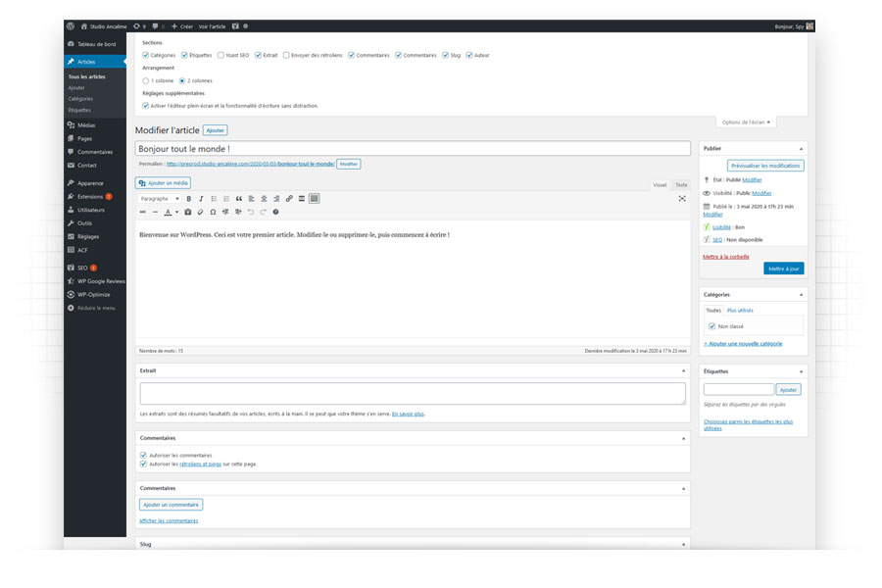Uncheck the Non classé category
The image size is (882, 588).
[712, 326]
